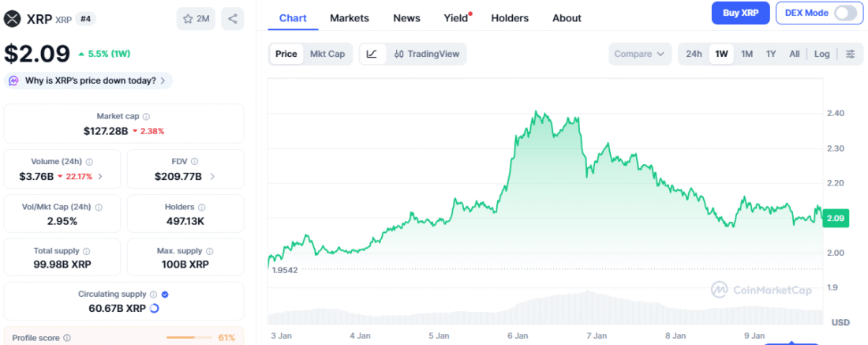The height and width of the screenshot is (345, 868).
Task: Click the circulating supply progress ring
Action: point(155,309)
